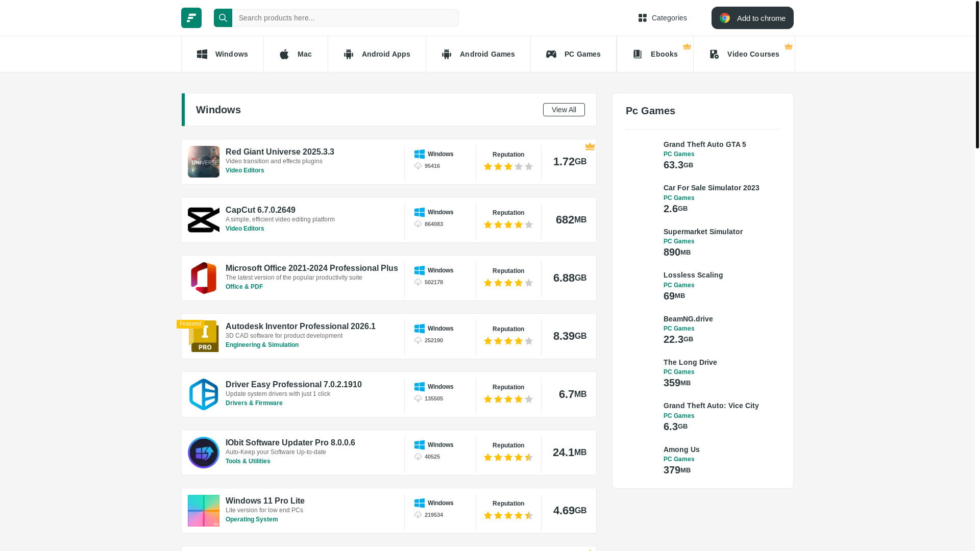This screenshot has height=551, width=980.
Task: Click the Office & PDF category link
Action: click(x=244, y=287)
